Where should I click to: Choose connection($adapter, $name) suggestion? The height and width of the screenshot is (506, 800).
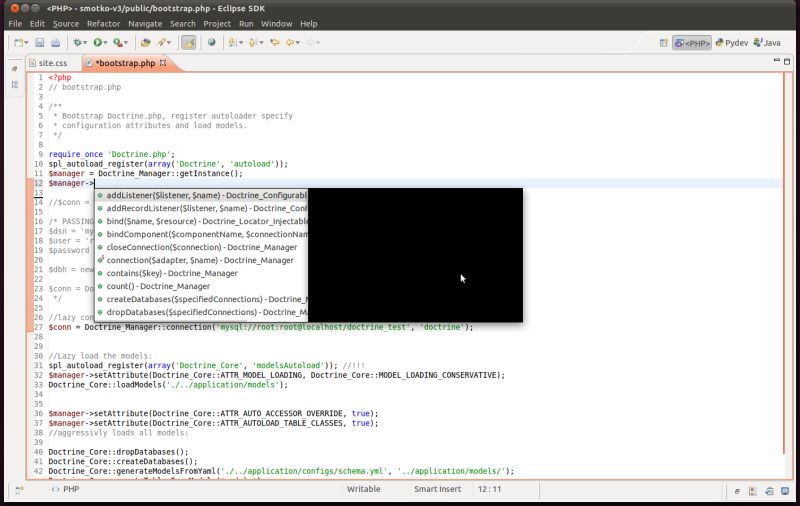[x=202, y=260]
